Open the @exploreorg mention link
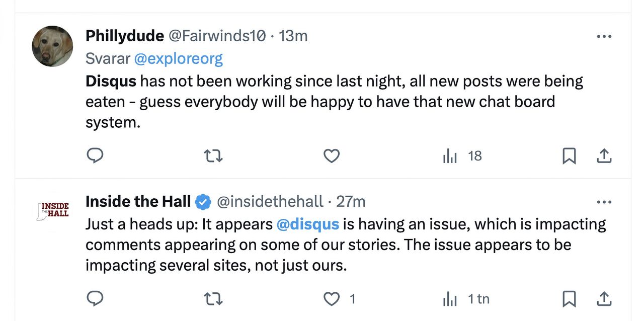The height and width of the screenshot is (321, 644). click(x=178, y=58)
